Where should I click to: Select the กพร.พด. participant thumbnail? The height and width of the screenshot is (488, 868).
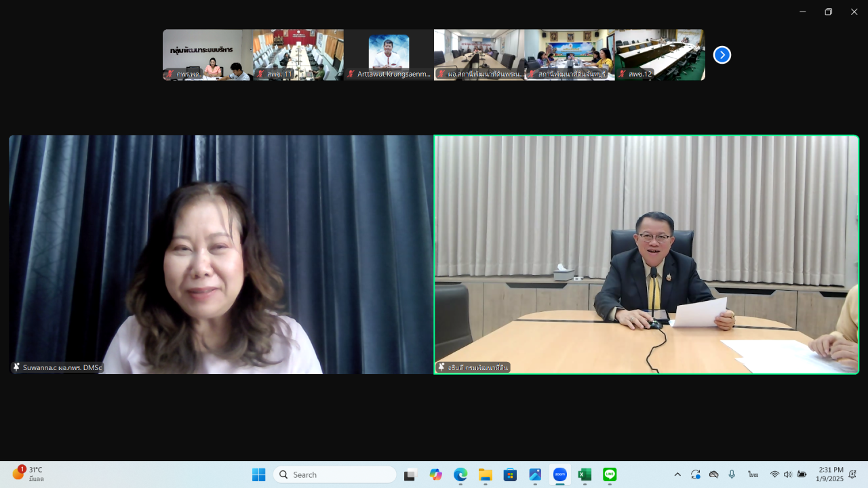[208, 55]
